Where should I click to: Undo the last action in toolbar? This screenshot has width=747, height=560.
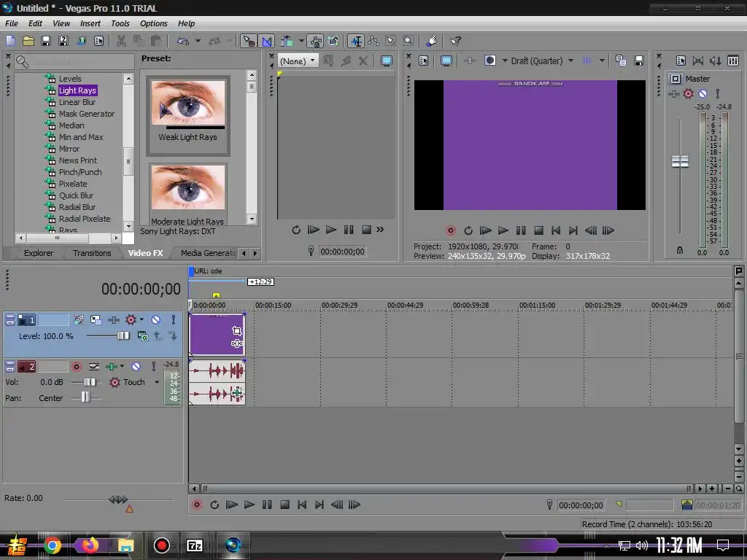183,41
